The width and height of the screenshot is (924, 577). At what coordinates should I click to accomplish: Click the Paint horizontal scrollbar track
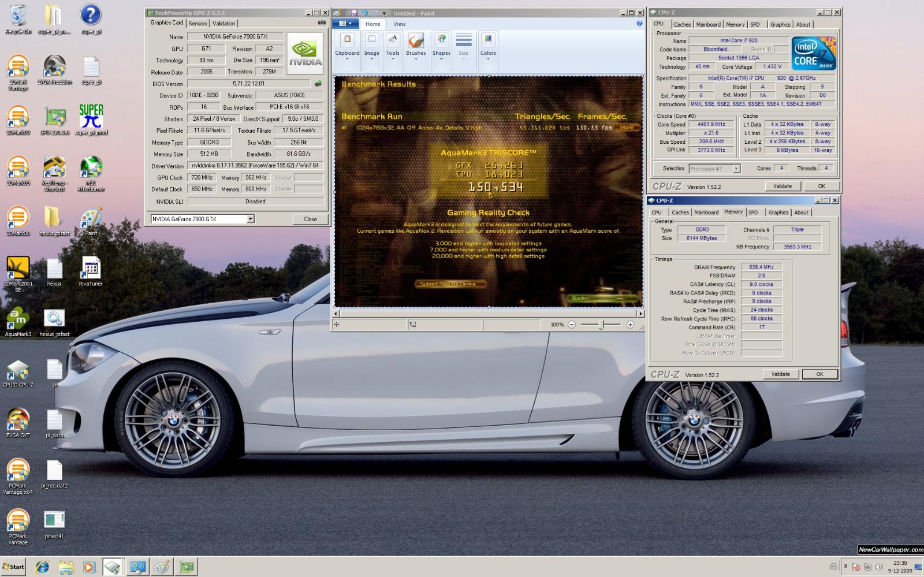click(488, 313)
